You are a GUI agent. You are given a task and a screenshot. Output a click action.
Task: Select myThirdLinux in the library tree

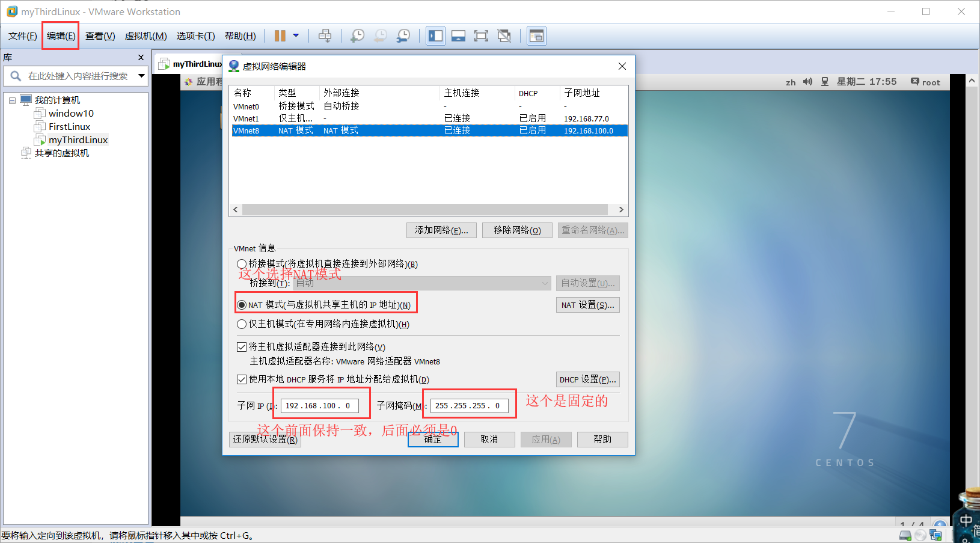click(x=78, y=140)
